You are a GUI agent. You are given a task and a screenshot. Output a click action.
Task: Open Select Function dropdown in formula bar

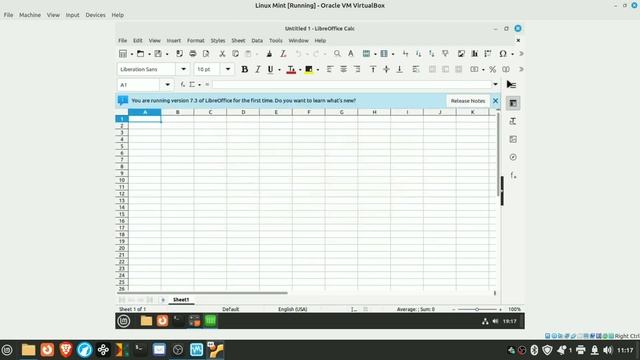click(x=194, y=84)
